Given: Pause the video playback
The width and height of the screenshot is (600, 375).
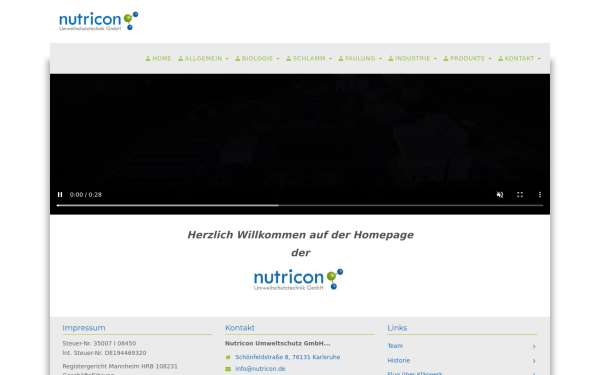Looking at the screenshot, I should point(60,195).
